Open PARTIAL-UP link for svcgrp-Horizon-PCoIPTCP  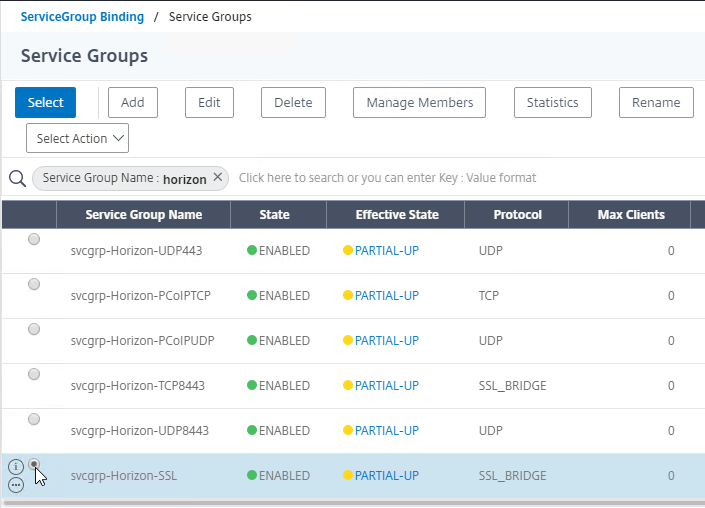[x=387, y=295]
